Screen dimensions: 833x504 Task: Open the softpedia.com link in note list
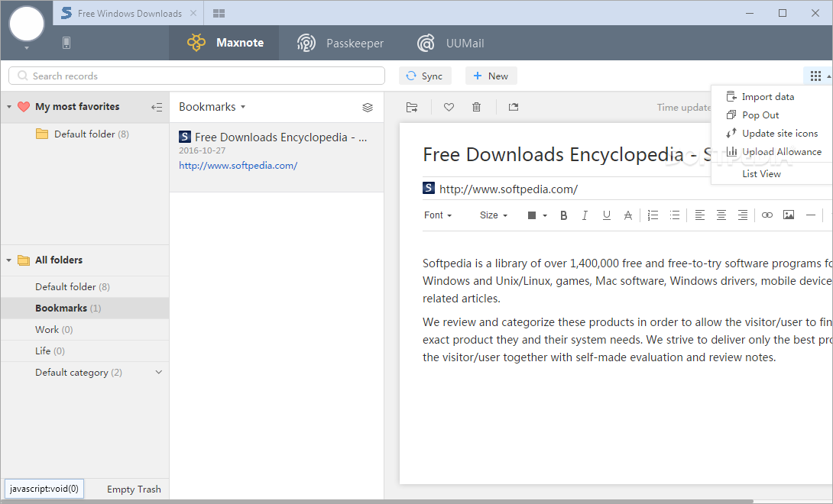(238, 165)
